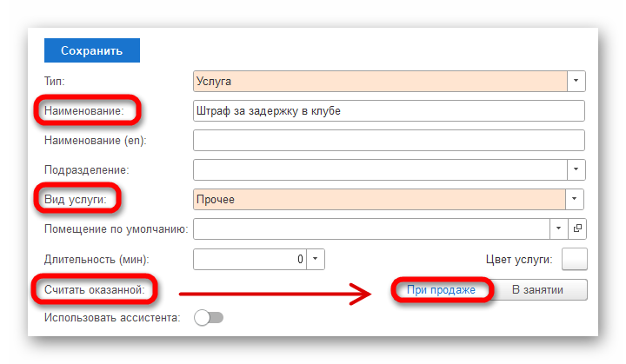This screenshot has width=626, height=364.
Task: Click the Вид услуги field showing Прочее
Action: click(379, 199)
